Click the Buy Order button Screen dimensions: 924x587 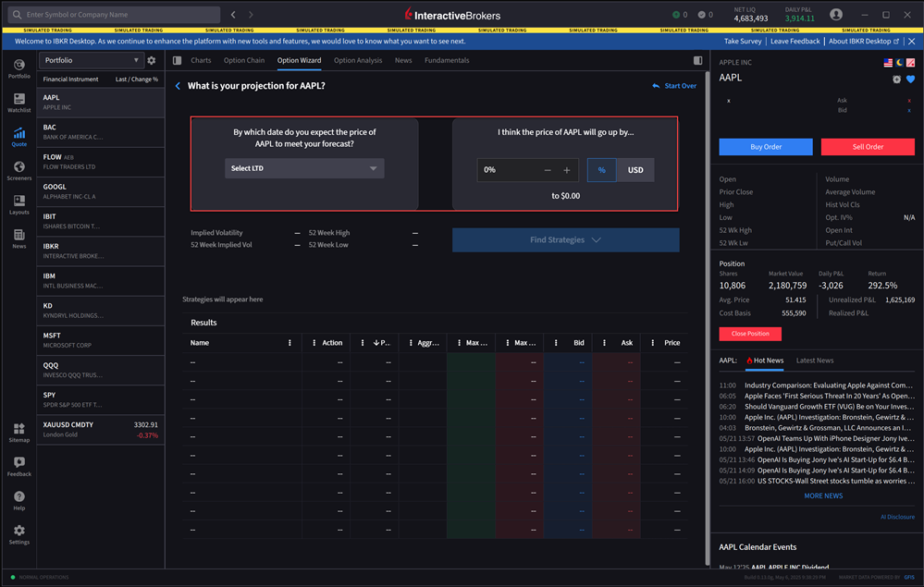[x=766, y=147]
